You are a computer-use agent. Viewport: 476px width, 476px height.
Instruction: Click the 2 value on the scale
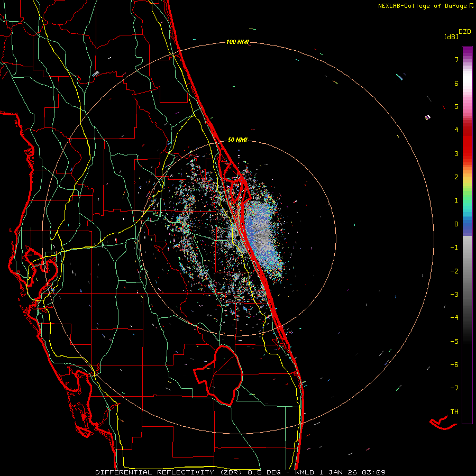[456, 177]
